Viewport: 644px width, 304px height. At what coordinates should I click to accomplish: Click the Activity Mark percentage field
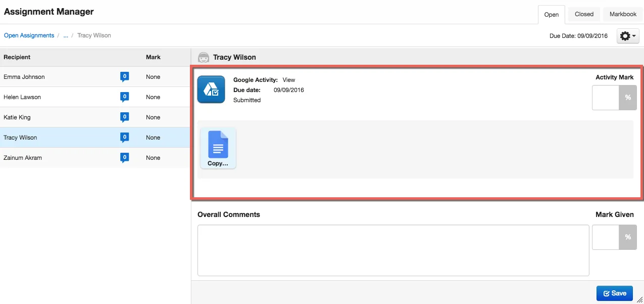click(x=605, y=98)
